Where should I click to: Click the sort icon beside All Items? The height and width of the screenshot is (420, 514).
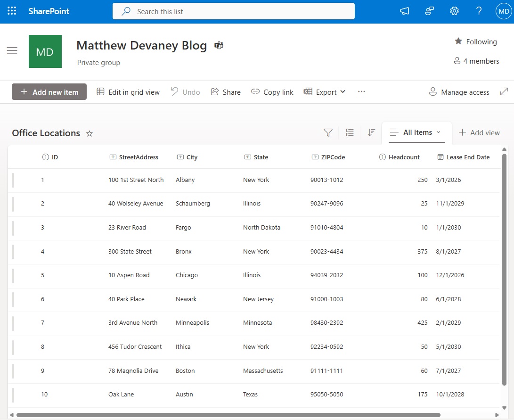pos(371,133)
